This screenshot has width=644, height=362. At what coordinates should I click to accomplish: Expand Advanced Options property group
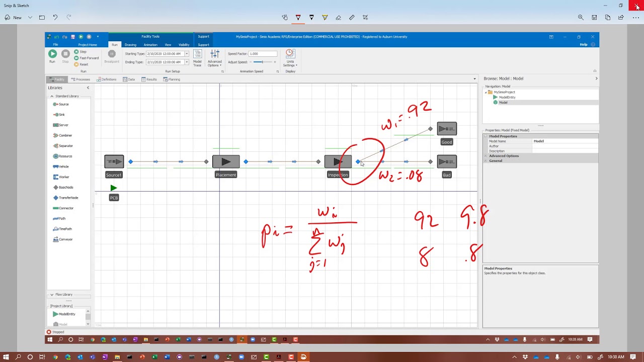click(x=486, y=156)
